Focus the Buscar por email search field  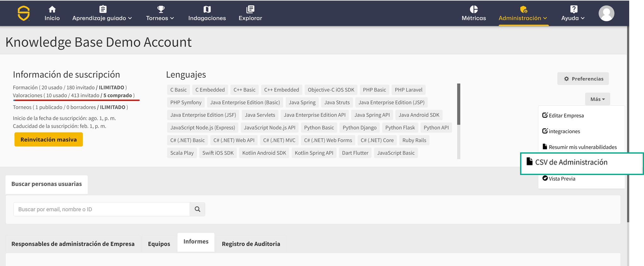[x=102, y=209]
